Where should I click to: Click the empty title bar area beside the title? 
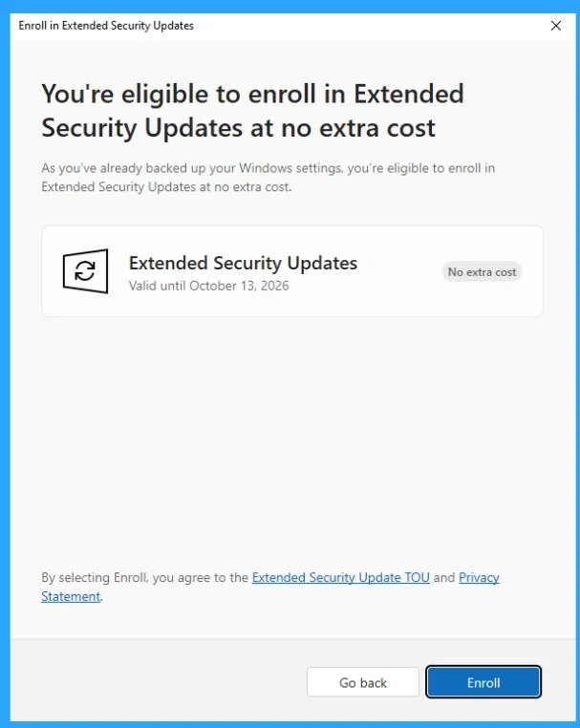click(363, 26)
